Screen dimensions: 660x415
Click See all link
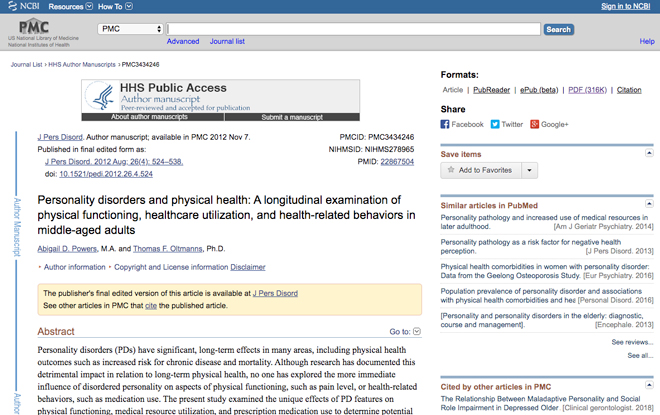pyautogui.click(x=640, y=356)
